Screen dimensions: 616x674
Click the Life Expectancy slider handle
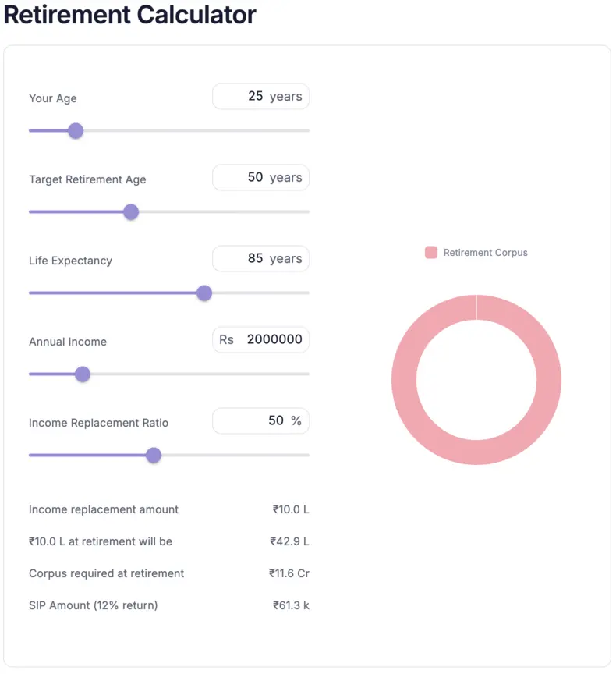204,293
